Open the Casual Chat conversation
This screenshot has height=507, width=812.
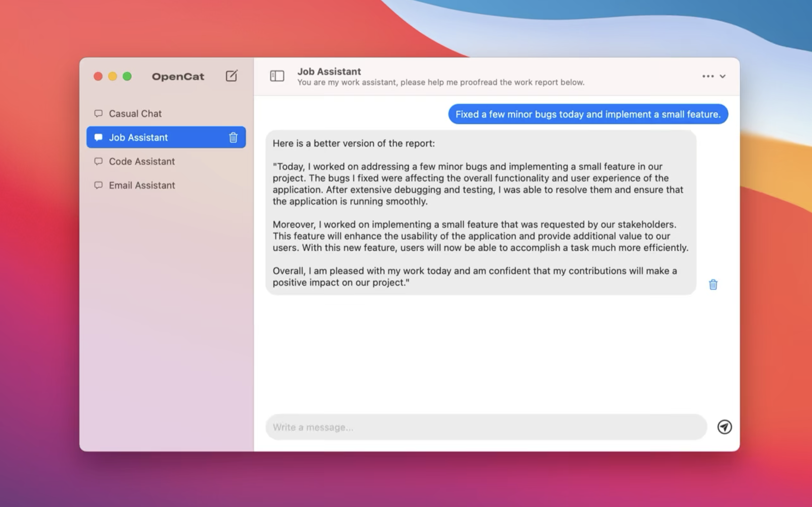(166, 113)
